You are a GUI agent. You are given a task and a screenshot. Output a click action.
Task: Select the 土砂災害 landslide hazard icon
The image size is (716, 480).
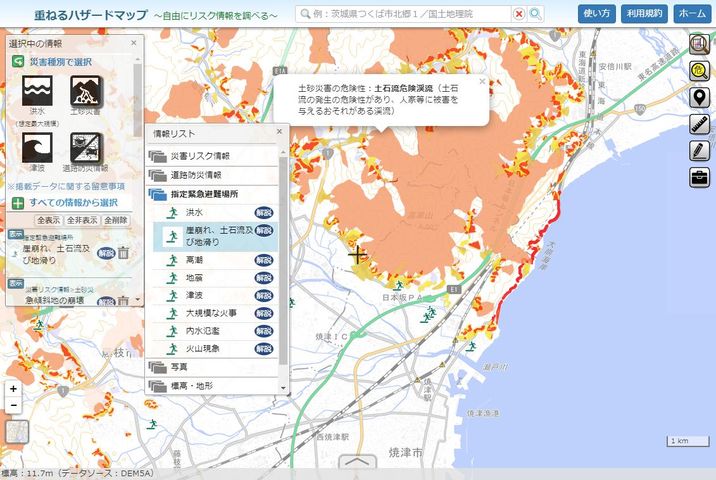coord(85,94)
